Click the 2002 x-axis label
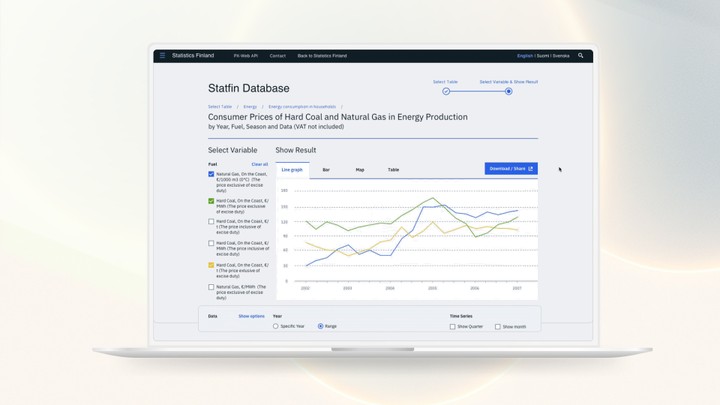This screenshot has height=405, width=720. click(x=305, y=288)
